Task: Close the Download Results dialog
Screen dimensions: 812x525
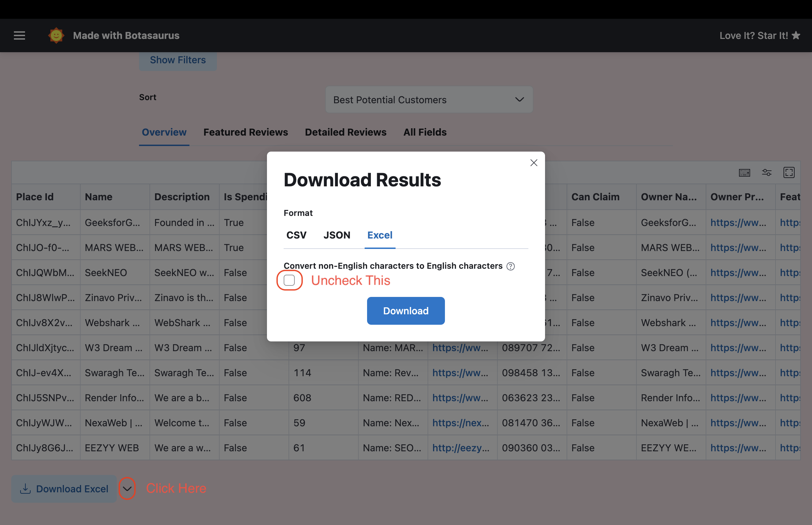Action: click(534, 163)
